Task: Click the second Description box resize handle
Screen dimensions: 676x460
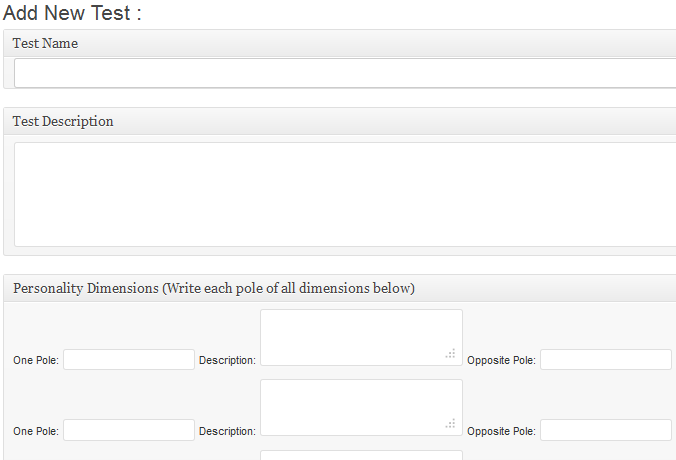Action: point(451,424)
